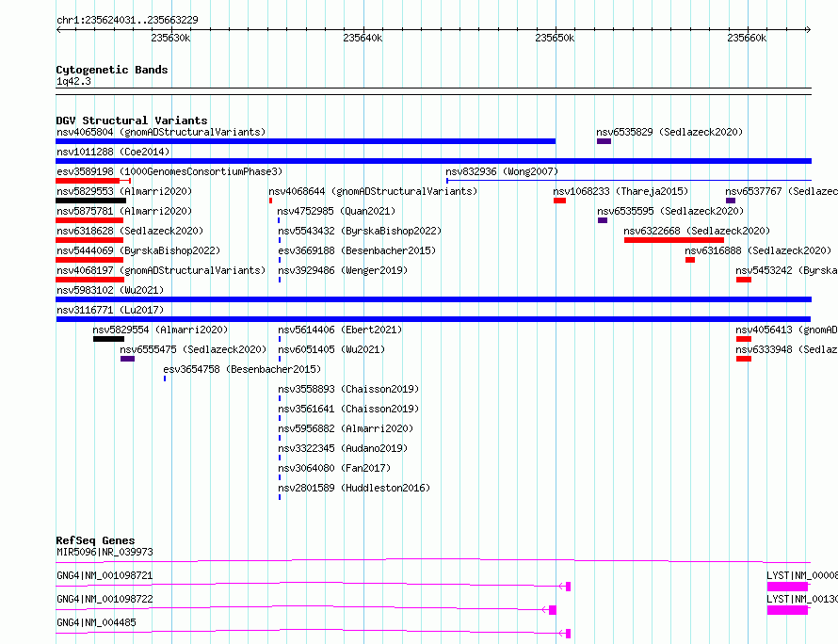Click the 235640k ruler tick label

pyautogui.click(x=363, y=38)
